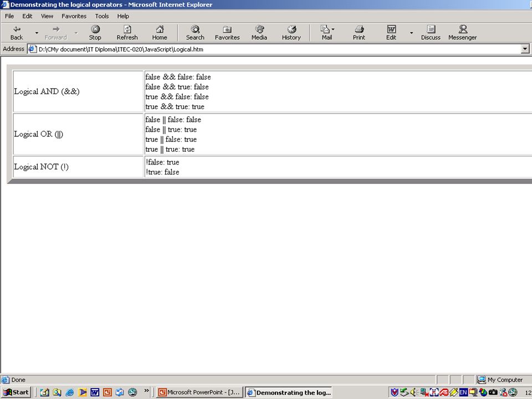Open the Back history dropdown arrow
The width and height of the screenshot is (532, 399).
[x=37, y=33]
